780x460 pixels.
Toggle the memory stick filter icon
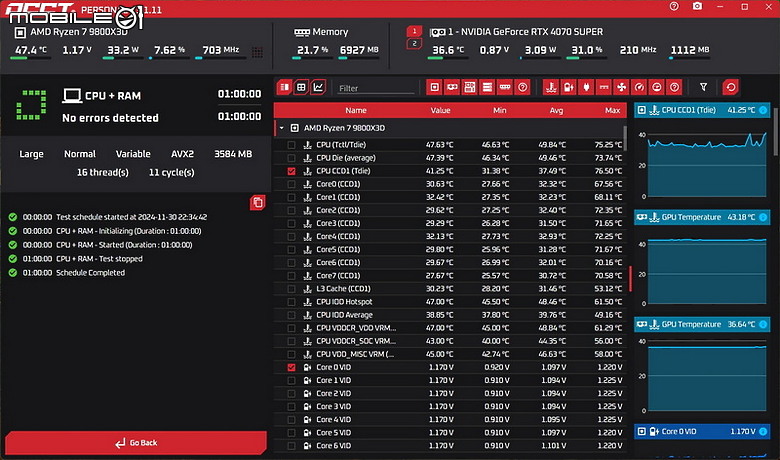point(504,88)
